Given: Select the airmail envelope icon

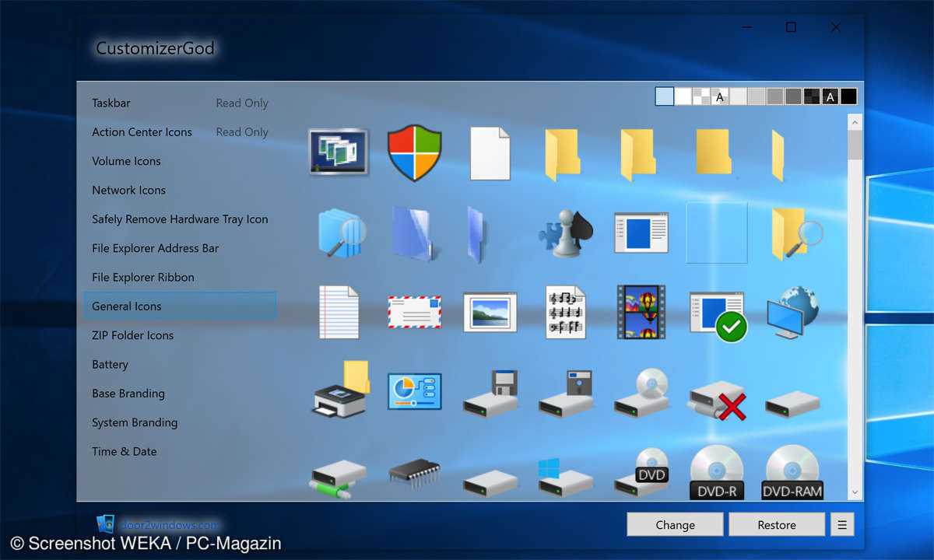Looking at the screenshot, I should click(414, 312).
